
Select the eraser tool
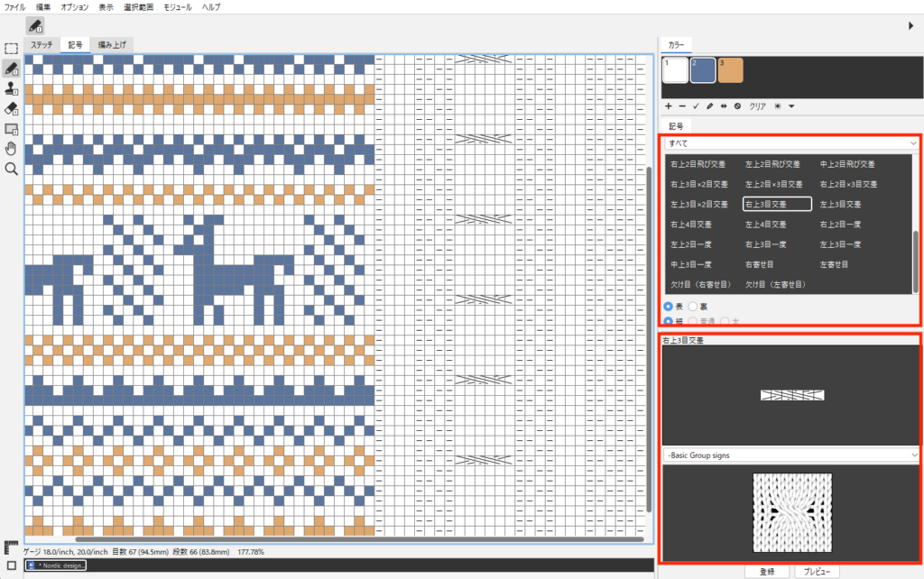click(x=11, y=109)
